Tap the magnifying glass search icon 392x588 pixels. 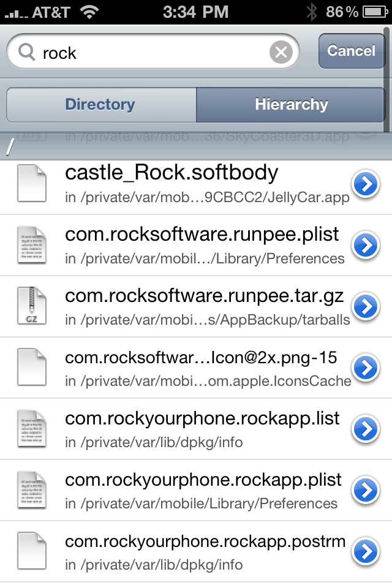tap(26, 52)
